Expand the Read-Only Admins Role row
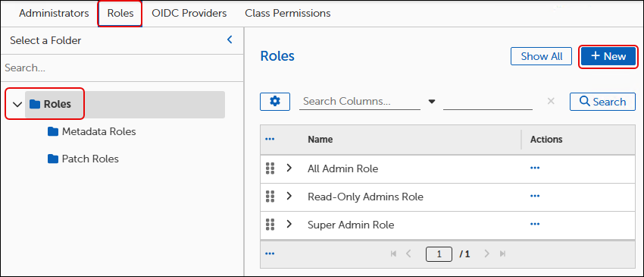Screen dimensions: 644x277 point(289,196)
